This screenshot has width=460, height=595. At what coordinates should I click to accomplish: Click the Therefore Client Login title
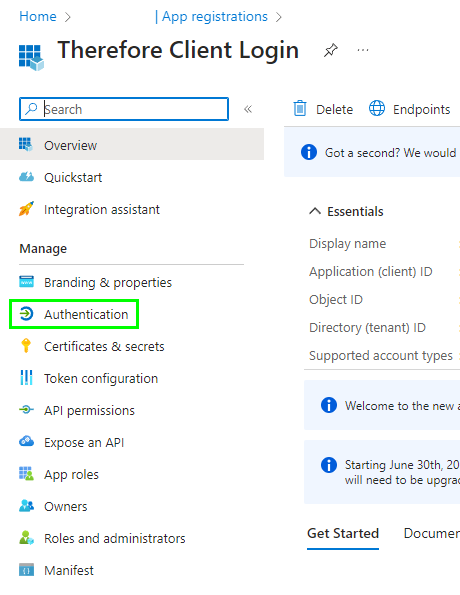(x=178, y=50)
